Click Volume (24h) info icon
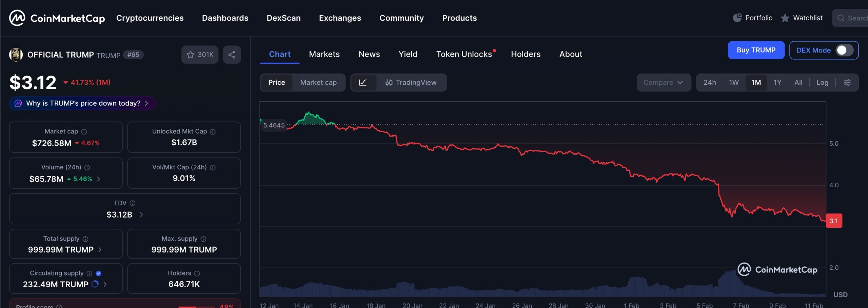 point(87,167)
